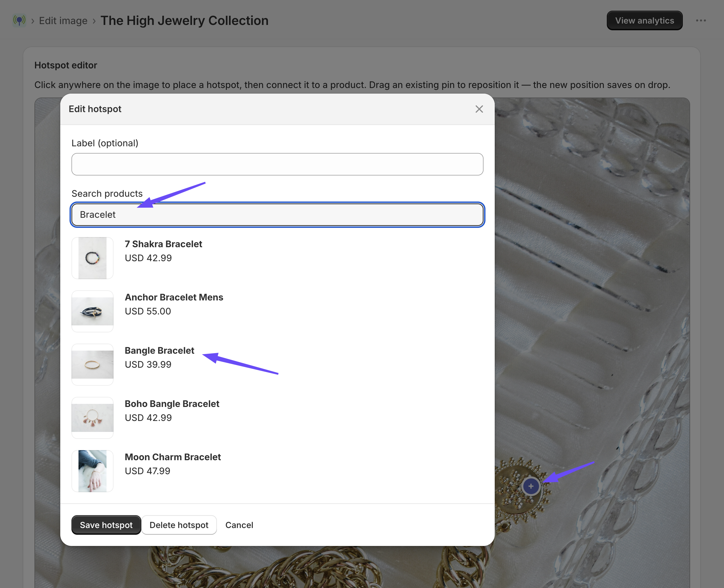The height and width of the screenshot is (588, 724).
Task: Click the plus hotspot pin on image
Action: point(531,486)
